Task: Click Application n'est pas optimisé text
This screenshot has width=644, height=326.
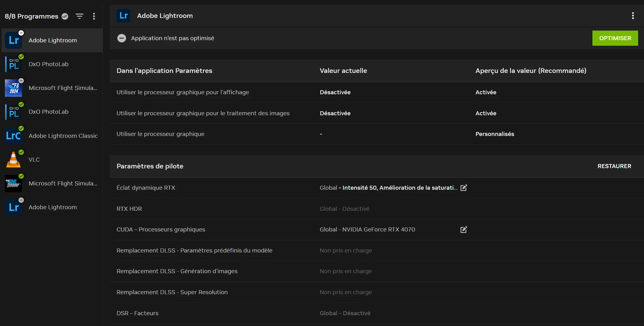Action: (x=172, y=38)
